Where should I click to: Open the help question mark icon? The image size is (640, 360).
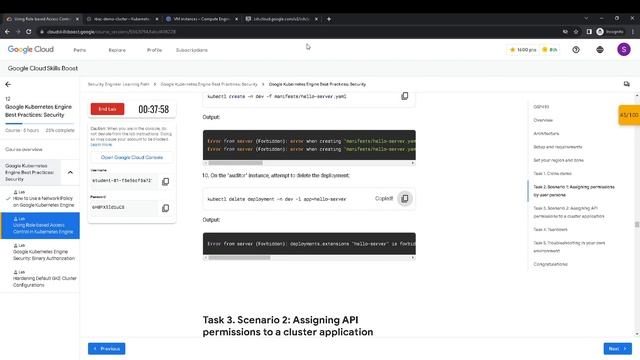[x=576, y=49]
